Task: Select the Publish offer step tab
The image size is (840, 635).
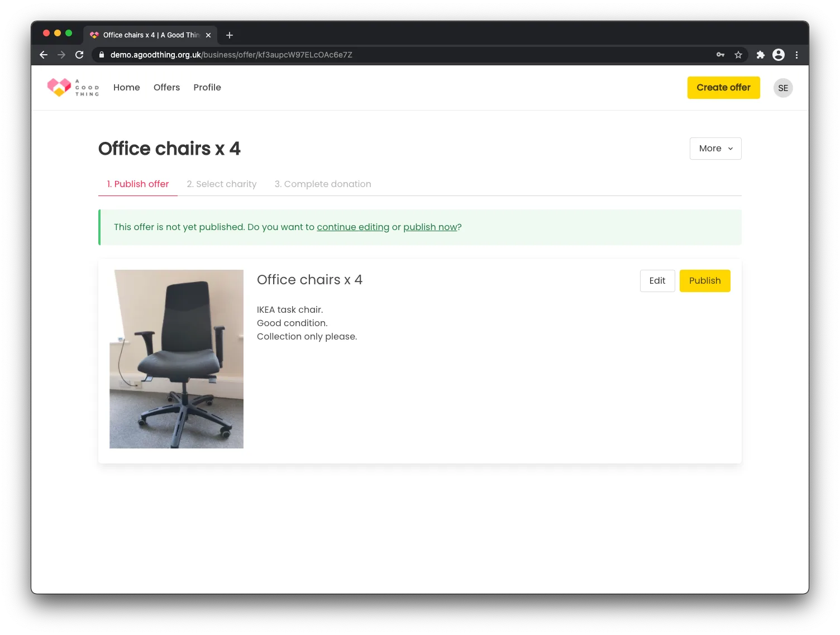Action: (138, 184)
